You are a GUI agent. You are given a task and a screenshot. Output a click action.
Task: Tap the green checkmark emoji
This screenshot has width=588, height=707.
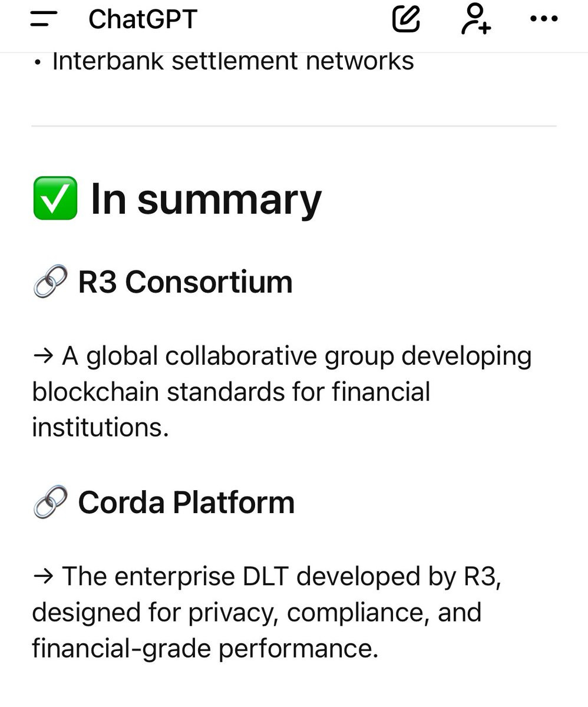click(x=55, y=198)
